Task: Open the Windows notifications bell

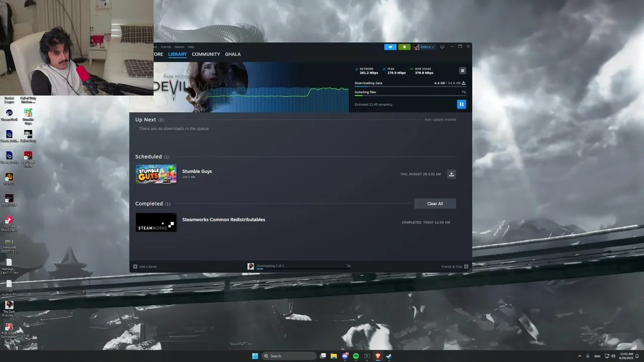Action: [x=637, y=356]
